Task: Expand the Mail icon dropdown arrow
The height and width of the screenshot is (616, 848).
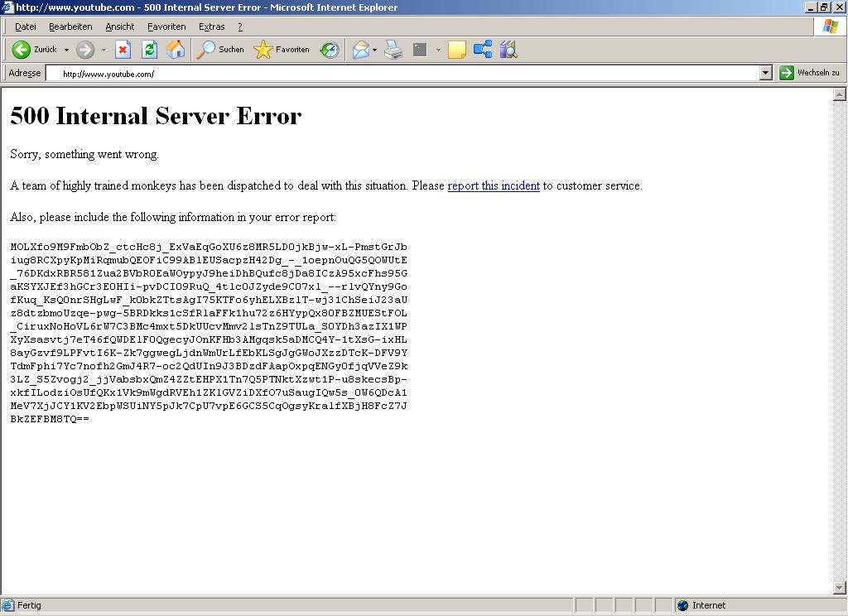Action: tap(375, 50)
